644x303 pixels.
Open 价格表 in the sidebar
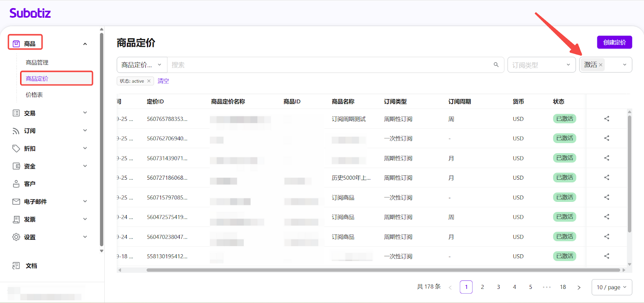coord(34,95)
